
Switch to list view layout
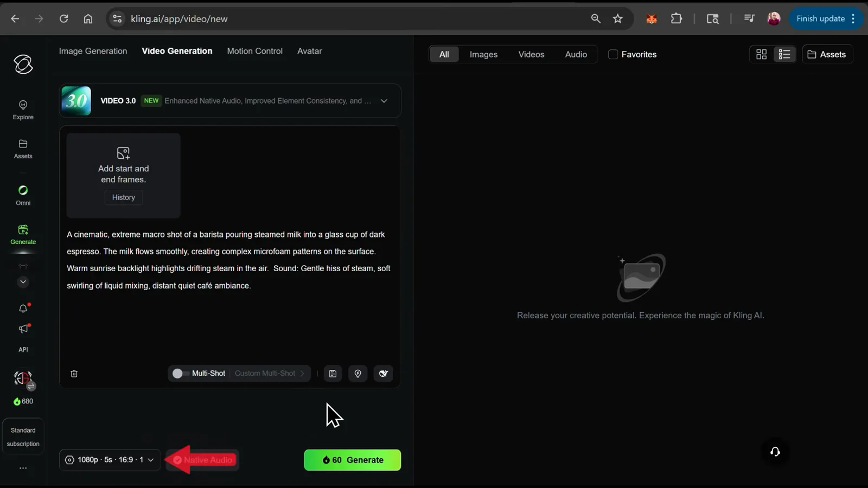coord(784,54)
